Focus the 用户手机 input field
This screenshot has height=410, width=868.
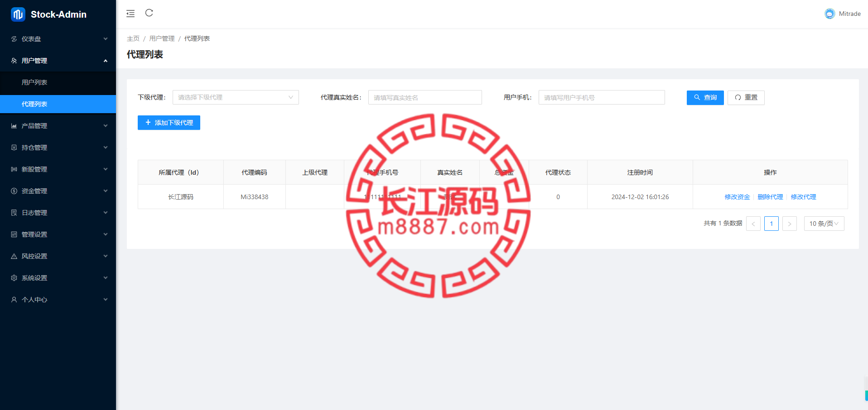click(x=602, y=97)
